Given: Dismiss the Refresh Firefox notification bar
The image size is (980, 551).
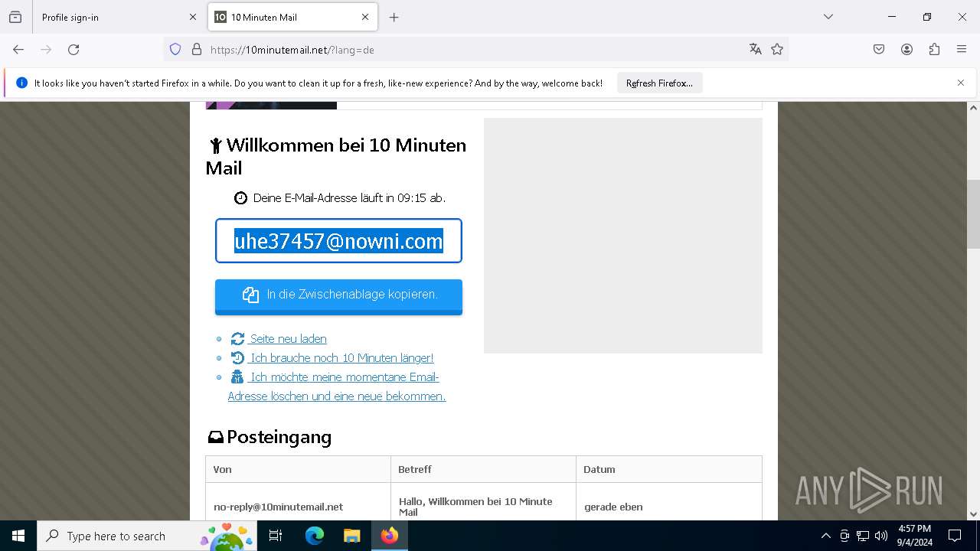Looking at the screenshot, I should pos(961,83).
